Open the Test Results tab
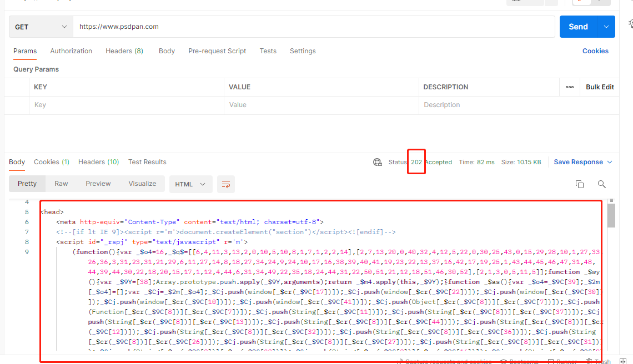Screen dimensions: 633x364 147,162
